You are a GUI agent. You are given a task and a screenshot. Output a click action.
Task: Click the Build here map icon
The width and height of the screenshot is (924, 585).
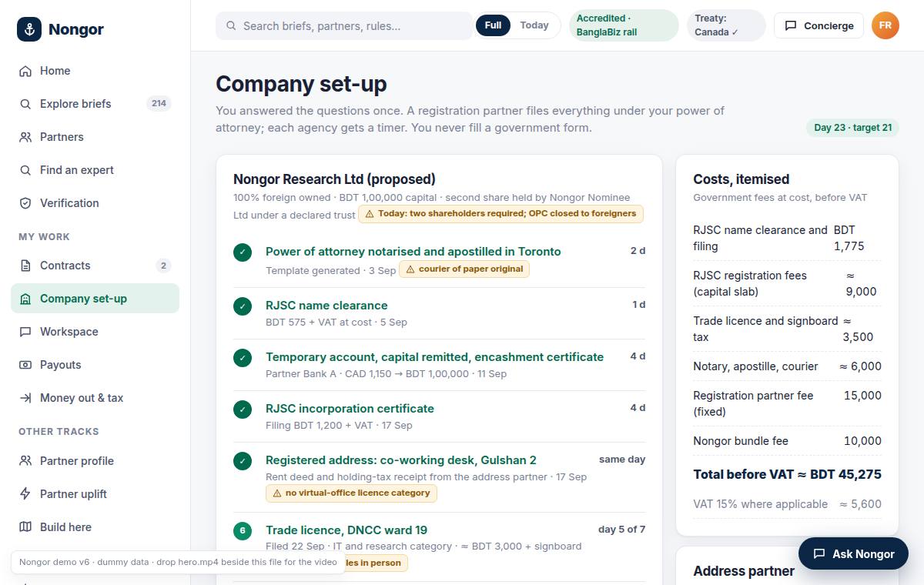point(25,527)
